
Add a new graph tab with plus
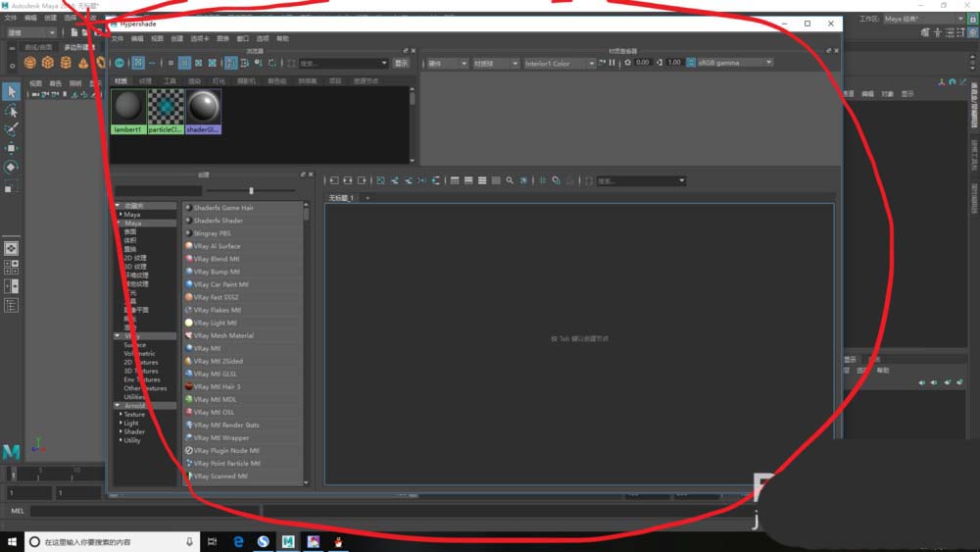pyautogui.click(x=367, y=198)
